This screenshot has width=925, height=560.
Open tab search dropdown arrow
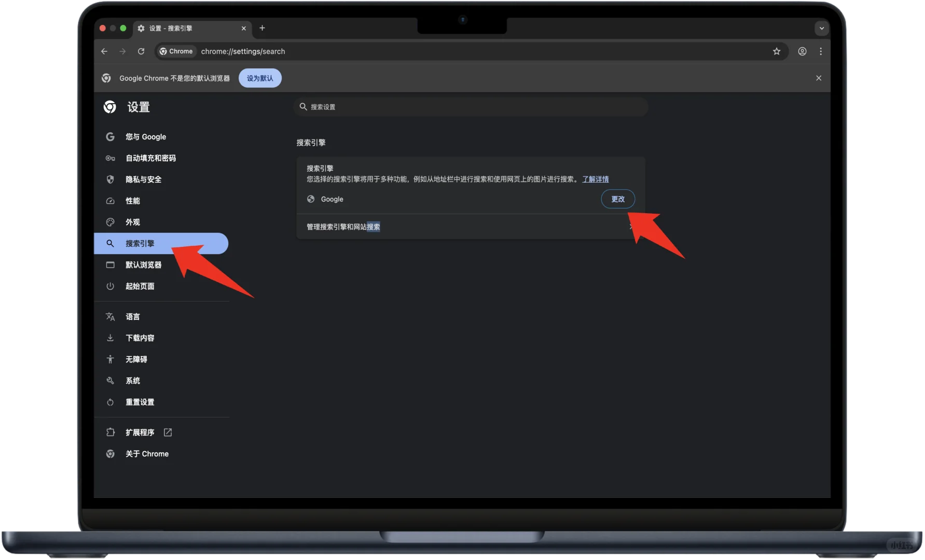tap(821, 28)
